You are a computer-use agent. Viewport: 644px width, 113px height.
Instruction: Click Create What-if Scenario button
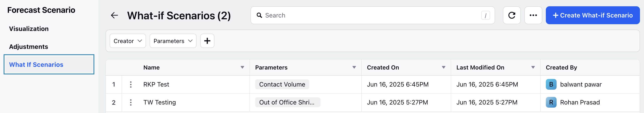coord(593,15)
